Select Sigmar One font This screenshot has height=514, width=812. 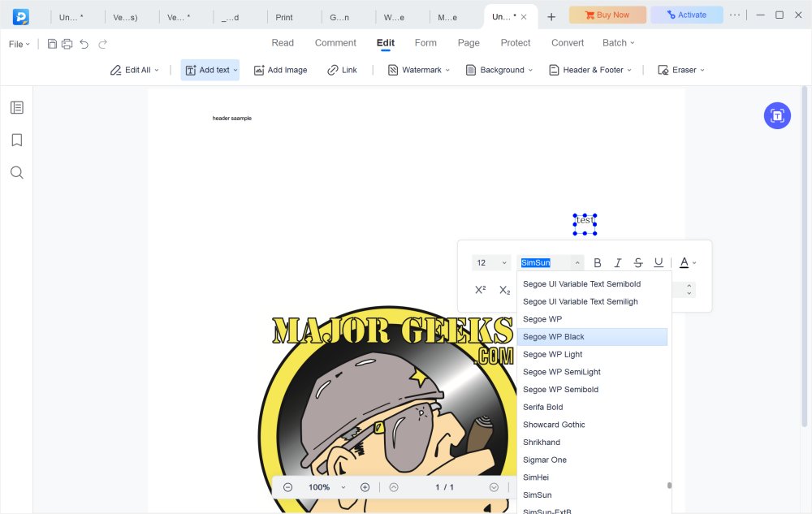click(592, 460)
